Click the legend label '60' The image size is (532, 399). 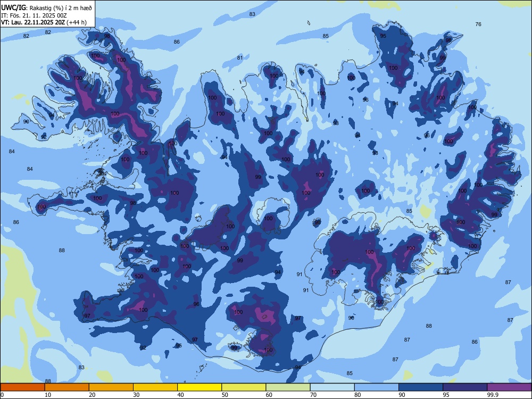click(269, 395)
